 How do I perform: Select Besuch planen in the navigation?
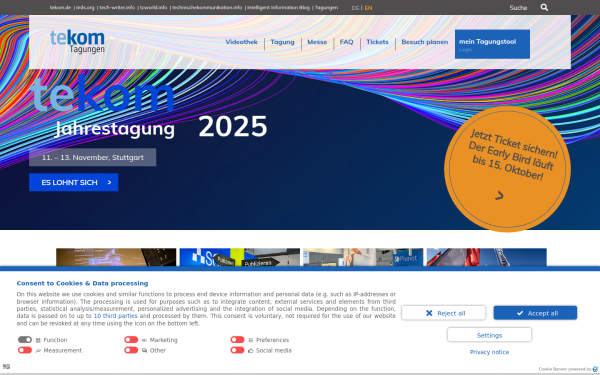424,42
